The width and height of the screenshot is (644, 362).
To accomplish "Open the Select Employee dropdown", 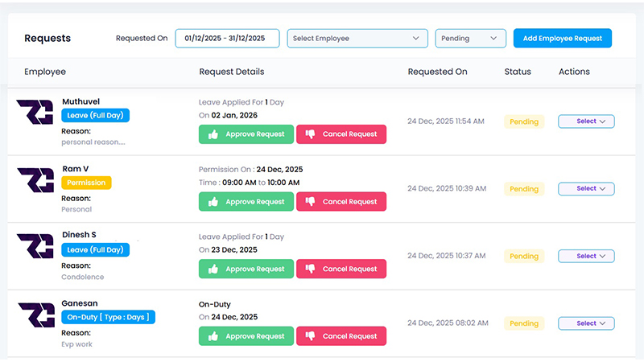I will pos(357,38).
